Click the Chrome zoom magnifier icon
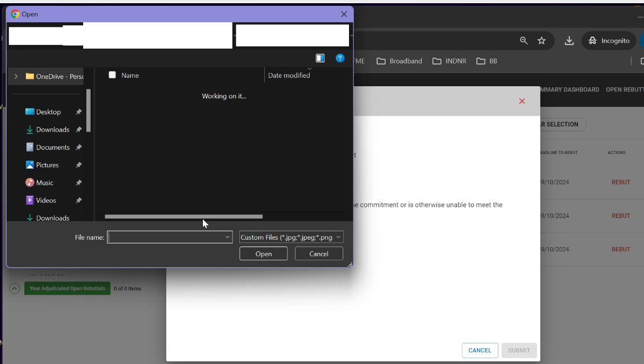The height and width of the screenshot is (364, 644). [523, 41]
